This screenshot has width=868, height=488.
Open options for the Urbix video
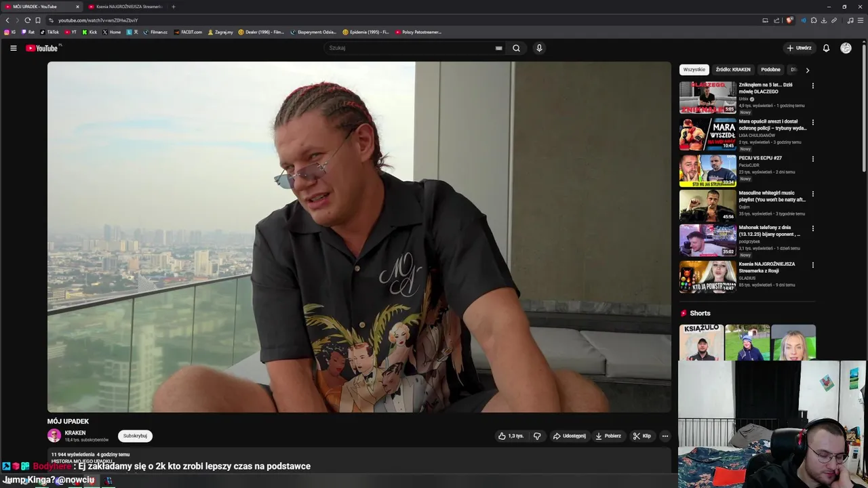[812, 86]
